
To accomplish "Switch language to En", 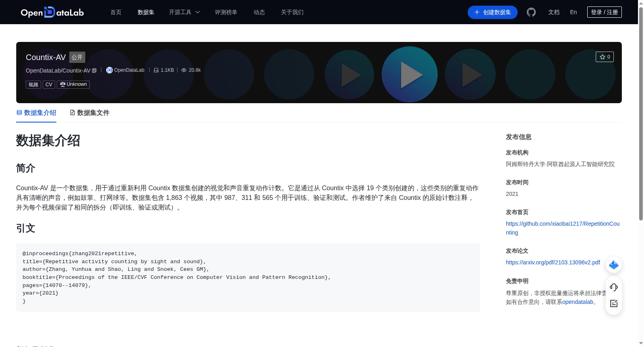I will [x=574, y=12].
